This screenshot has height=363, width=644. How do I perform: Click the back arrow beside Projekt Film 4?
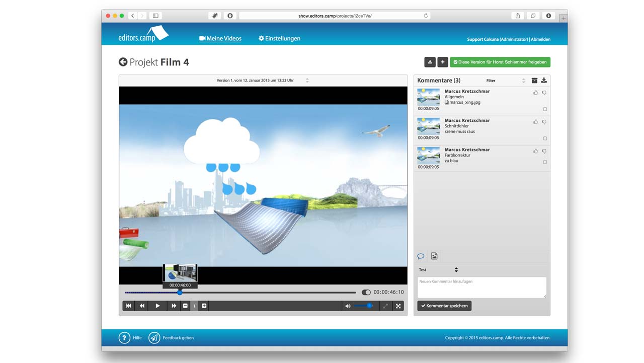pyautogui.click(x=123, y=62)
